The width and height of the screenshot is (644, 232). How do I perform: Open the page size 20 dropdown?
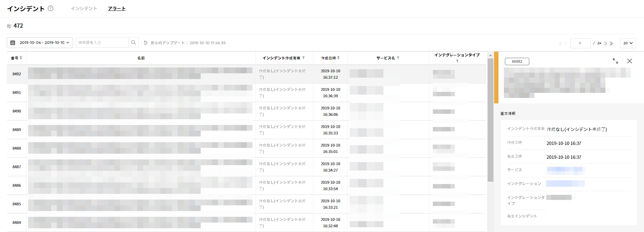pos(628,43)
